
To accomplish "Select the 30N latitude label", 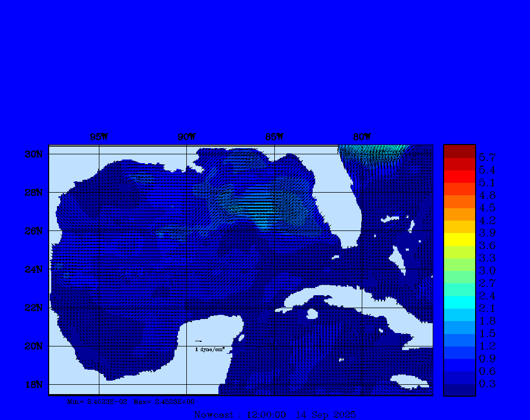I will click(33, 154).
